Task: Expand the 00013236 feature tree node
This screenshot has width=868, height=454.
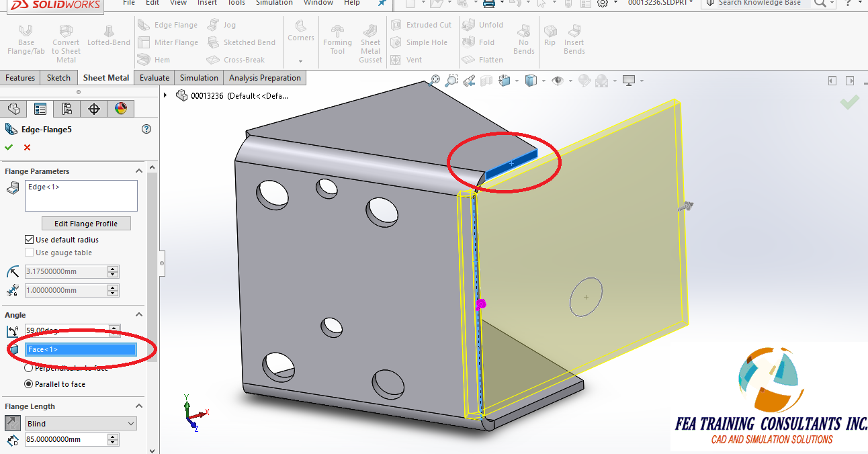Action: (x=165, y=95)
